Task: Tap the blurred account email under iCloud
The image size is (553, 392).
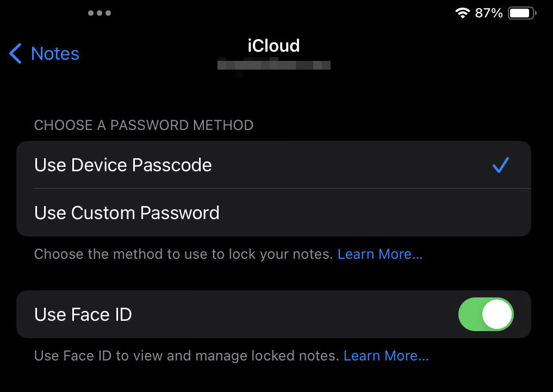Action: (274, 65)
